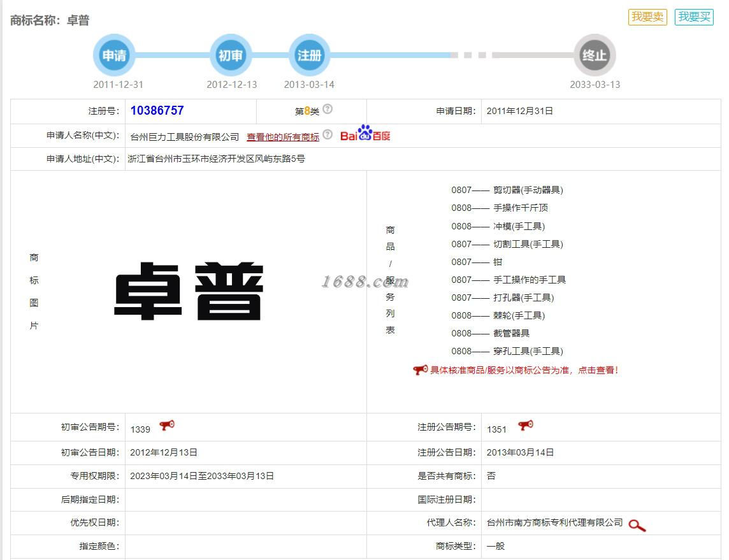729x560 pixels.
Task: Click the red megaphone before 具体核准商品 notice
Action: (421, 370)
